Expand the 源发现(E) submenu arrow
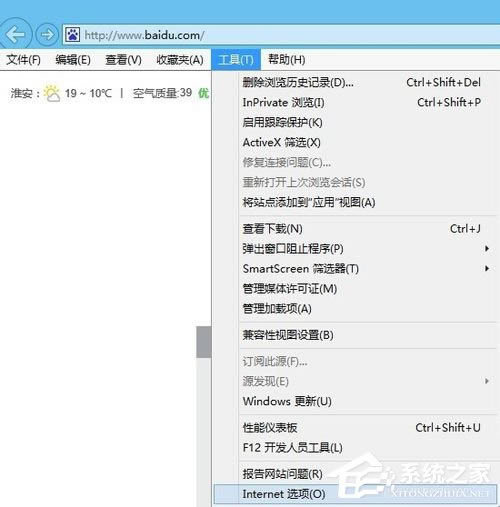This screenshot has width=500, height=507. pos(487,381)
